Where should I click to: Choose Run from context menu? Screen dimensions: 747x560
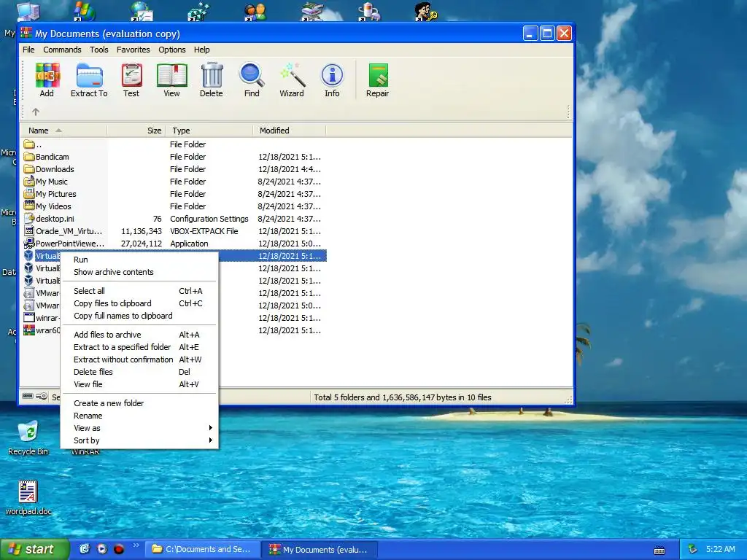point(139,260)
